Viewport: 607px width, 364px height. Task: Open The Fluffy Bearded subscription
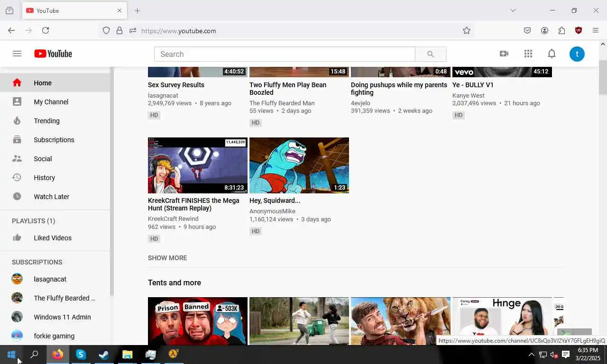[x=55, y=298]
